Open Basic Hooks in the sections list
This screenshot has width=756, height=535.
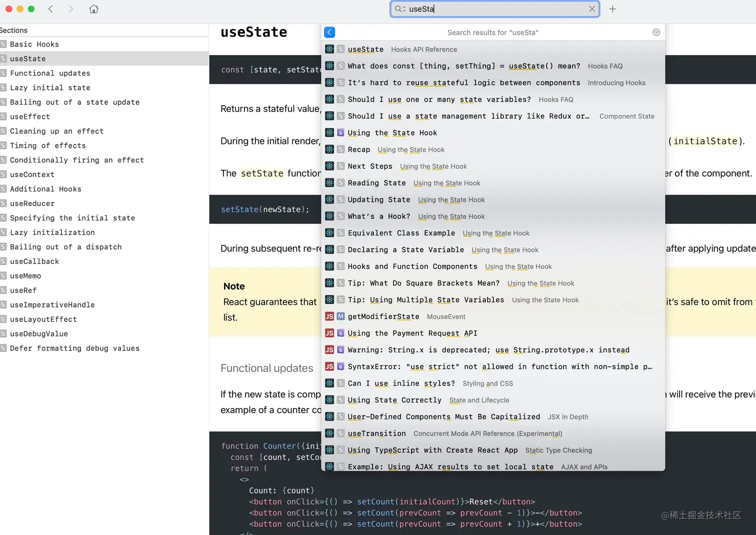[x=34, y=44]
